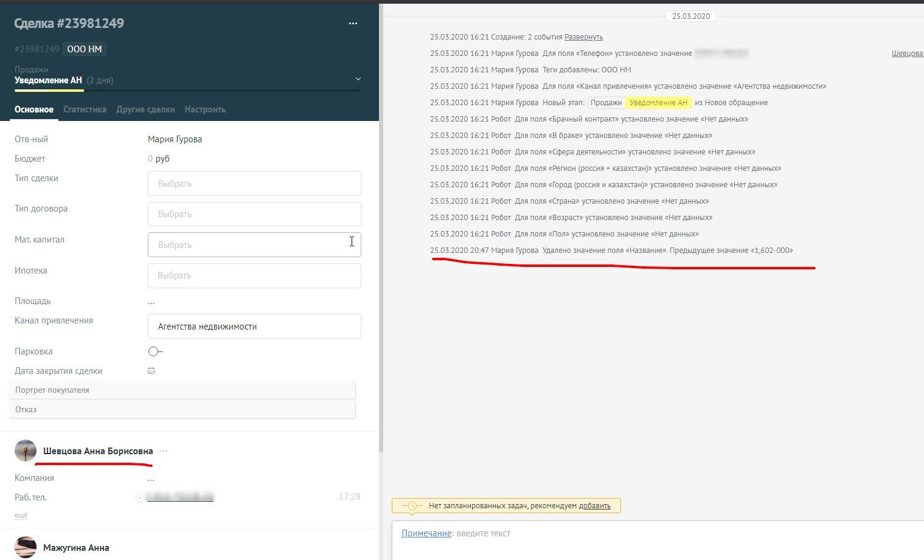Select the log entry about «Брачный контракт»

pos(589,119)
